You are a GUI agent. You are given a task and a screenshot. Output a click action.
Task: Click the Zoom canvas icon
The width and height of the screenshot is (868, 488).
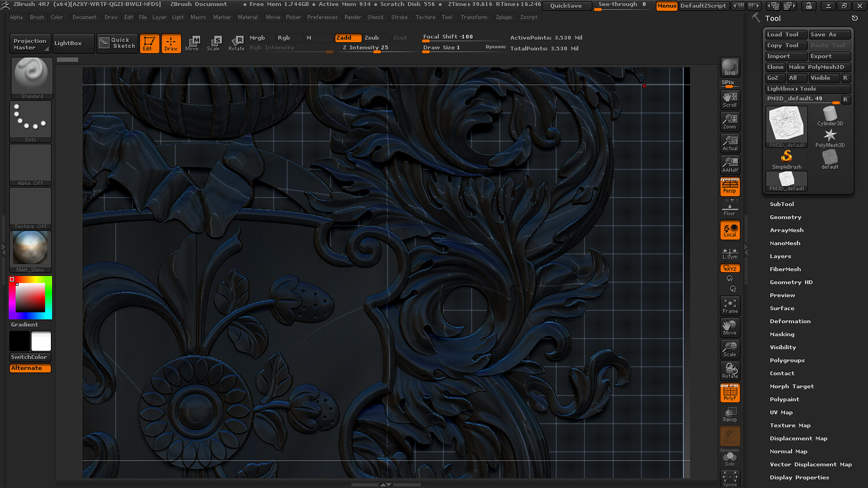click(730, 121)
